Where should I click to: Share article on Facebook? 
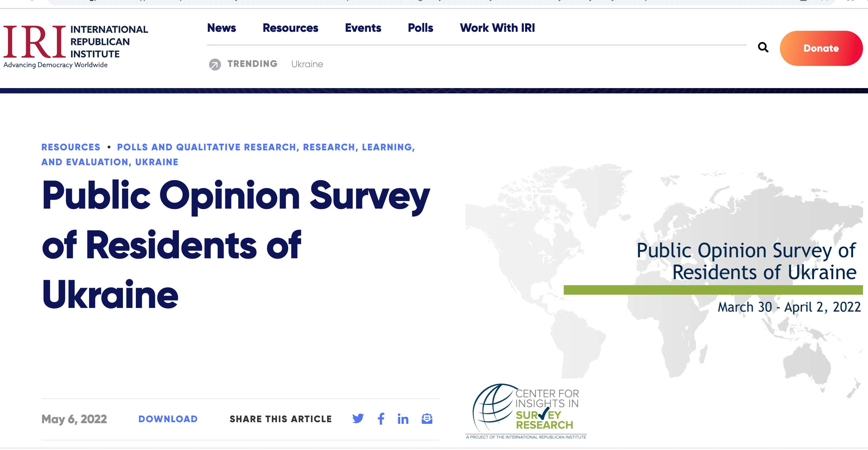[381, 419]
